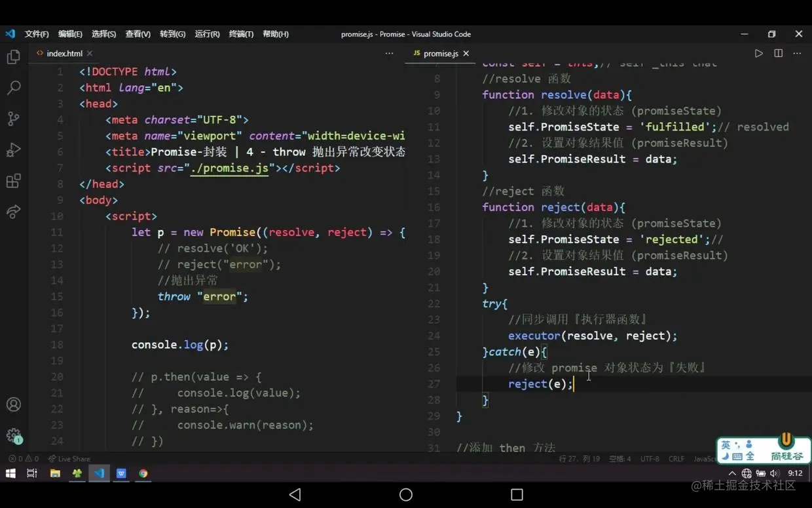812x508 pixels.
Task: Open the 选择(S) menu
Action: [x=103, y=34]
